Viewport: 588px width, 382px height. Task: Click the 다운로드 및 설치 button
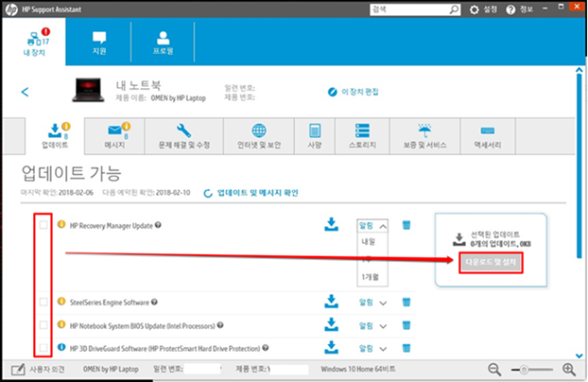tap(491, 262)
